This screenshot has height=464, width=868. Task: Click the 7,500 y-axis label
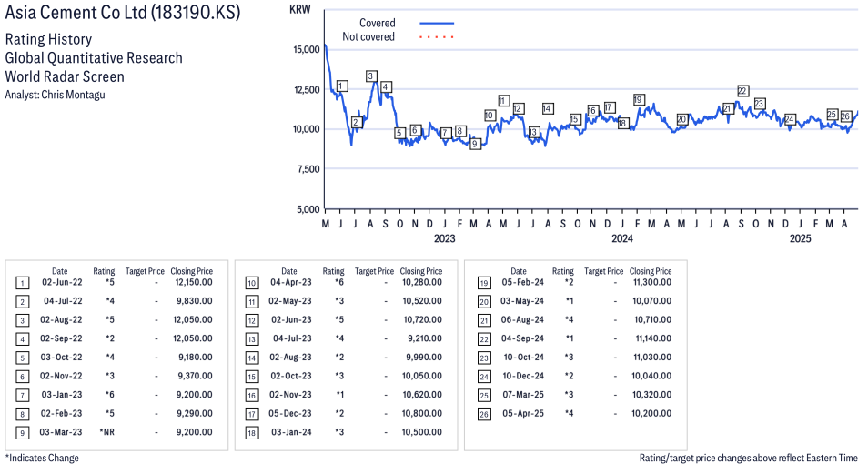coord(308,169)
